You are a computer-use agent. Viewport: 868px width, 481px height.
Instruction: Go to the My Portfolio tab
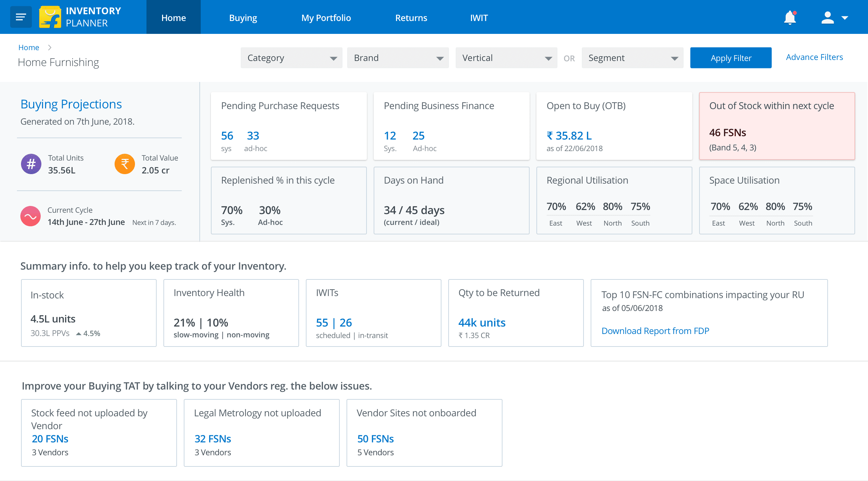326,18
